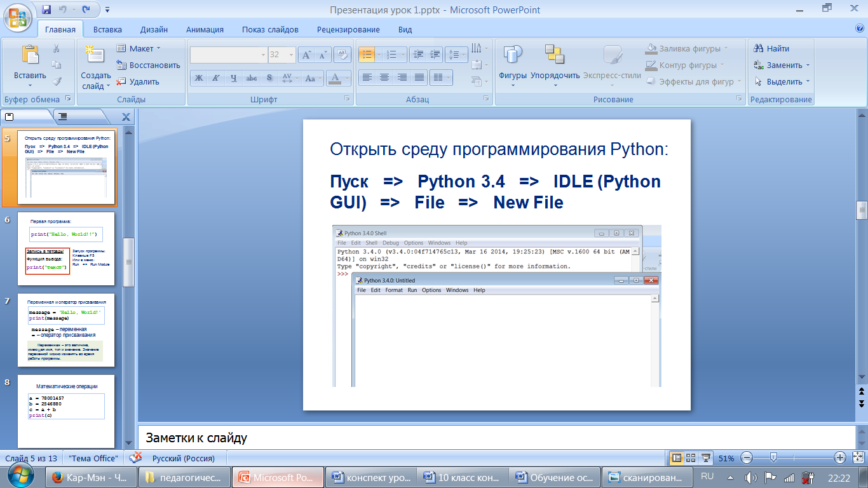This screenshot has width=868, height=488.
Task: Toggle bulleted list button
Action: click(x=367, y=55)
